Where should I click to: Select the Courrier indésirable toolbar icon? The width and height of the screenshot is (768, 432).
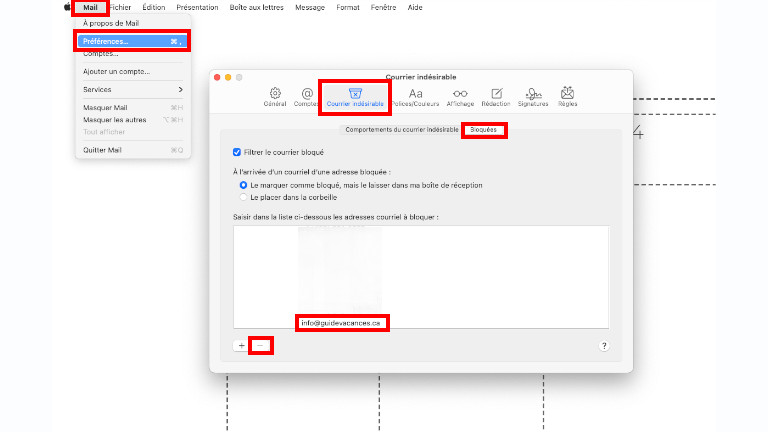tap(355, 97)
